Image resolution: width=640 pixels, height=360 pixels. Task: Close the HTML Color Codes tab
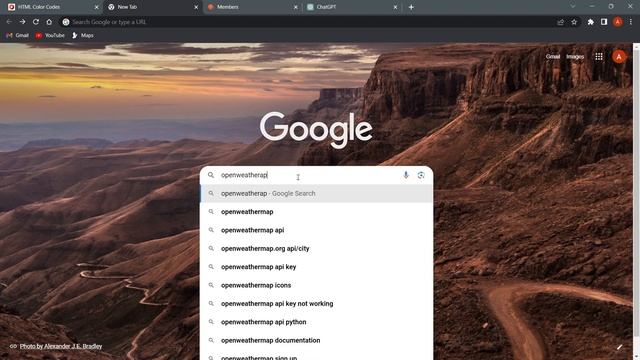click(x=96, y=7)
